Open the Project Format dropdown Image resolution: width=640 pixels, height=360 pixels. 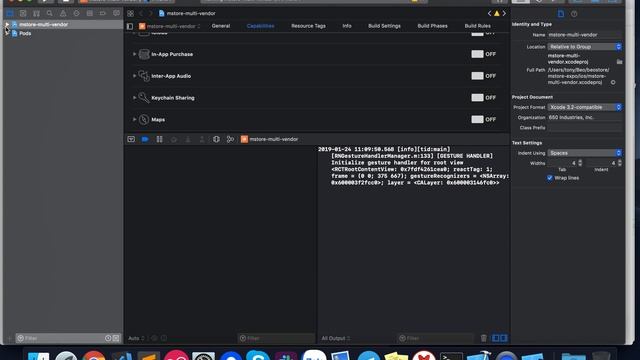tap(584, 107)
